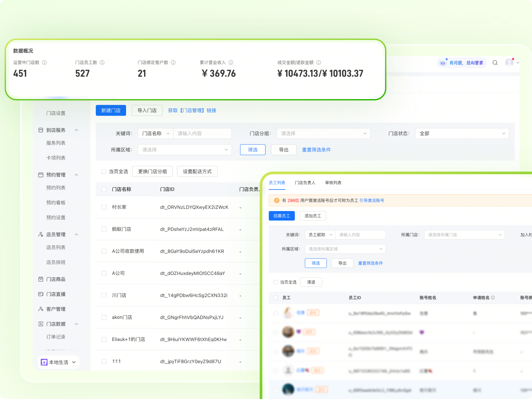Viewport: 532px width, 399px height.
Task: Collapse the 门店数据 sidebar section
Action: pyautogui.click(x=76, y=324)
